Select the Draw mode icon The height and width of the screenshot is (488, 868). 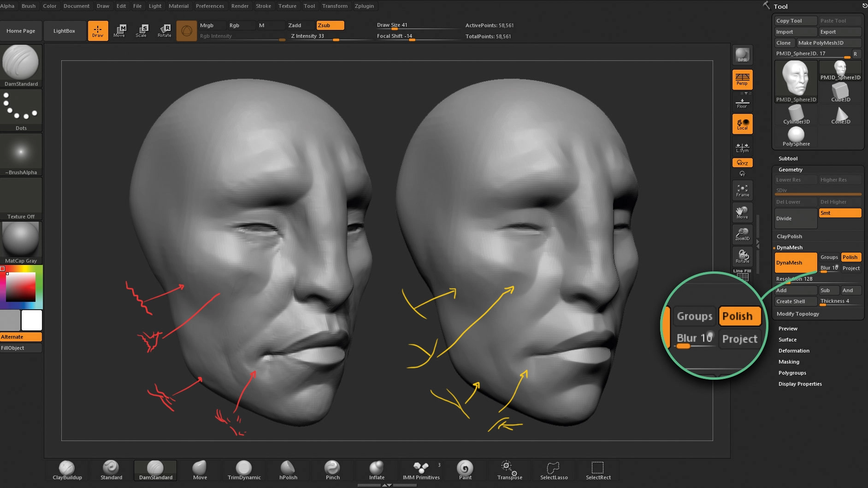(x=98, y=31)
